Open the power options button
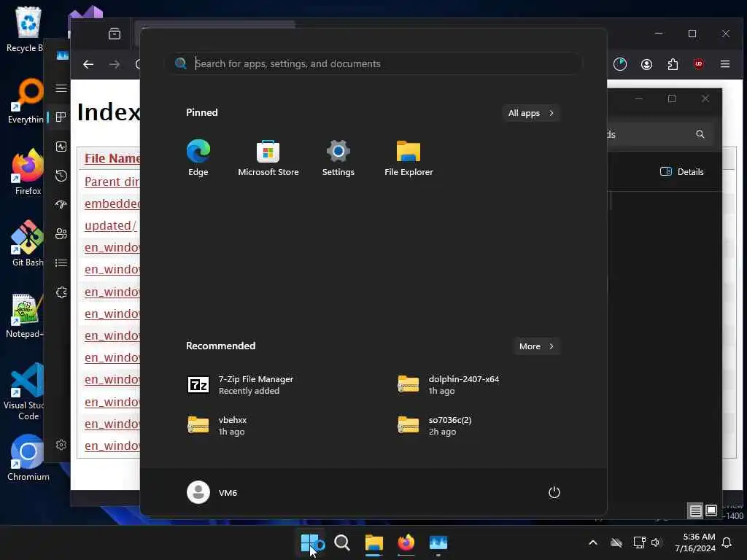This screenshot has width=747, height=560. click(554, 492)
